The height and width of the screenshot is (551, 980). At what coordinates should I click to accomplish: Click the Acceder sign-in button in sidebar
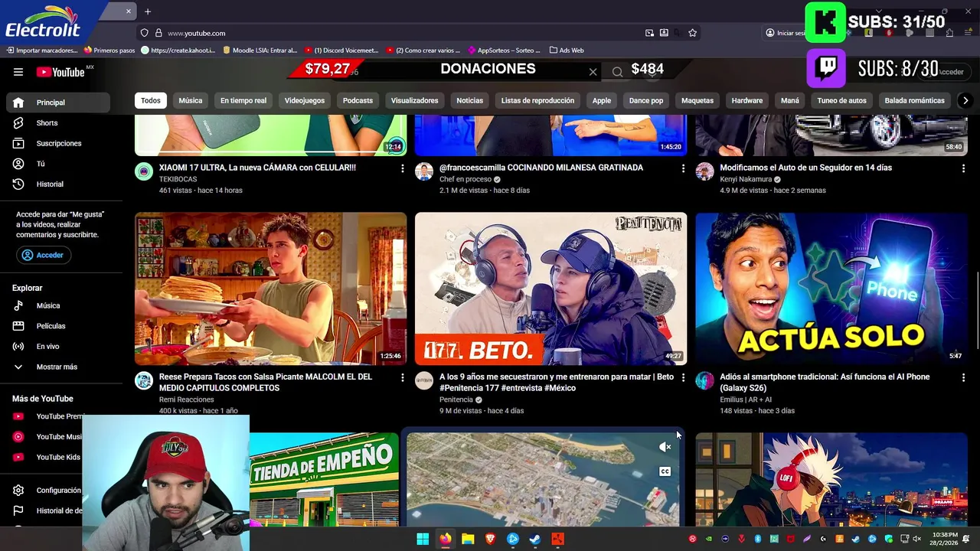pyautogui.click(x=44, y=255)
